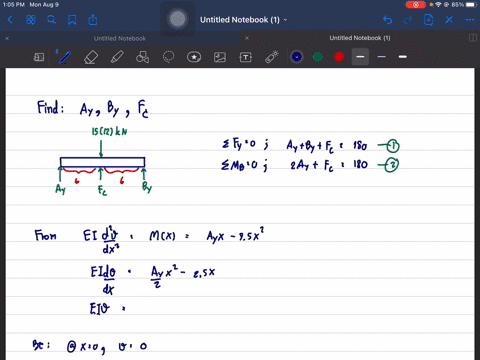Click the 'Fc' label under the beam
The width and height of the screenshot is (480, 360).
point(102,191)
